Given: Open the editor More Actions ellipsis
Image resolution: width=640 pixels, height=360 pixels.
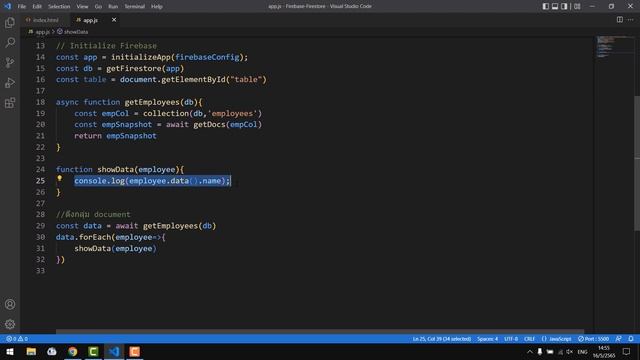Looking at the screenshot, I should [631, 20].
